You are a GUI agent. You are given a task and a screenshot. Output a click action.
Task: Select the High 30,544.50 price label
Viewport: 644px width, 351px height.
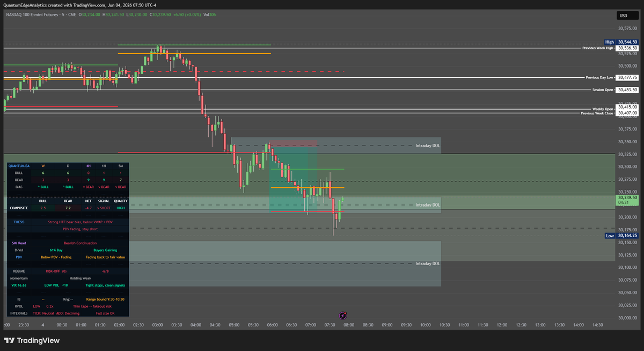621,42
